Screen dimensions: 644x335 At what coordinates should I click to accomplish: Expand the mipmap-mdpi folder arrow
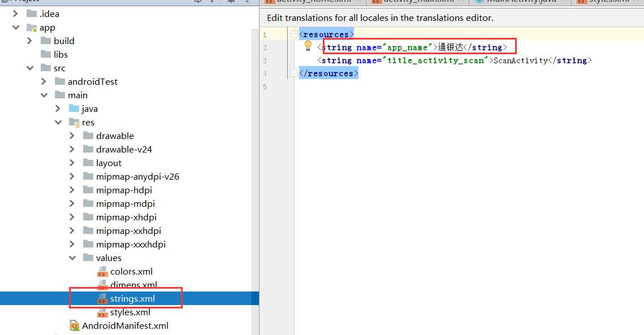pos(72,203)
